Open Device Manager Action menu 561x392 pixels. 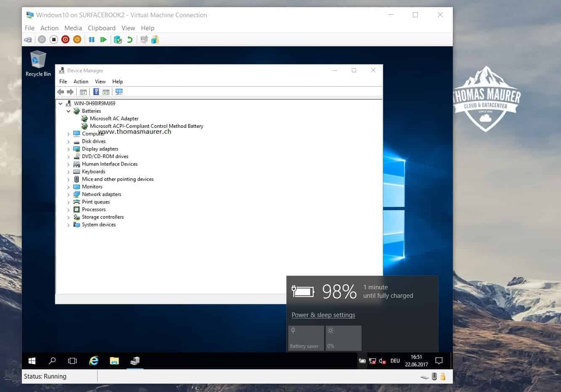click(81, 82)
